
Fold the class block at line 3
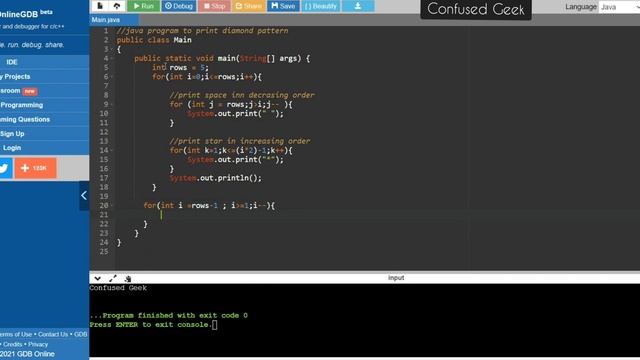point(112,49)
